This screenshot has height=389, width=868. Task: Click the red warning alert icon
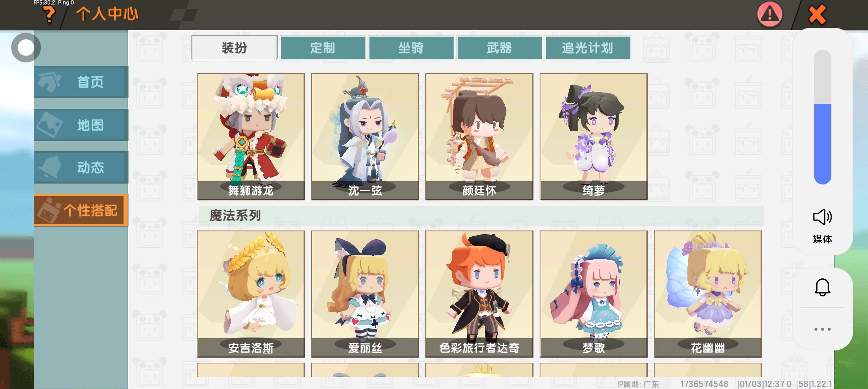(770, 14)
